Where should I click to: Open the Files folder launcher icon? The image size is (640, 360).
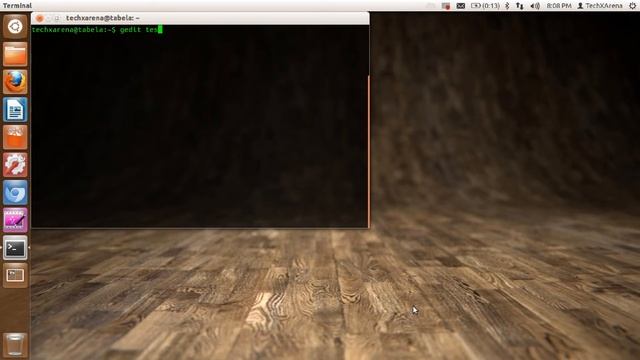pos(15,54)
